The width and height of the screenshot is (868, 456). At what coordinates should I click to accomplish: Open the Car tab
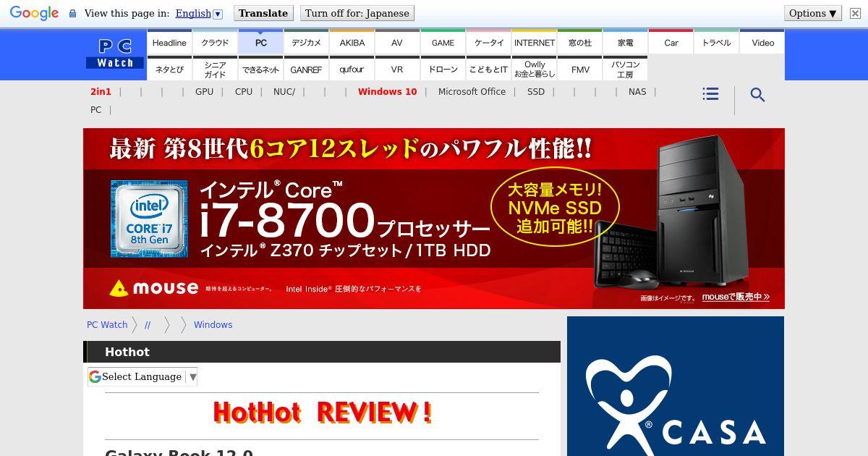671,42
